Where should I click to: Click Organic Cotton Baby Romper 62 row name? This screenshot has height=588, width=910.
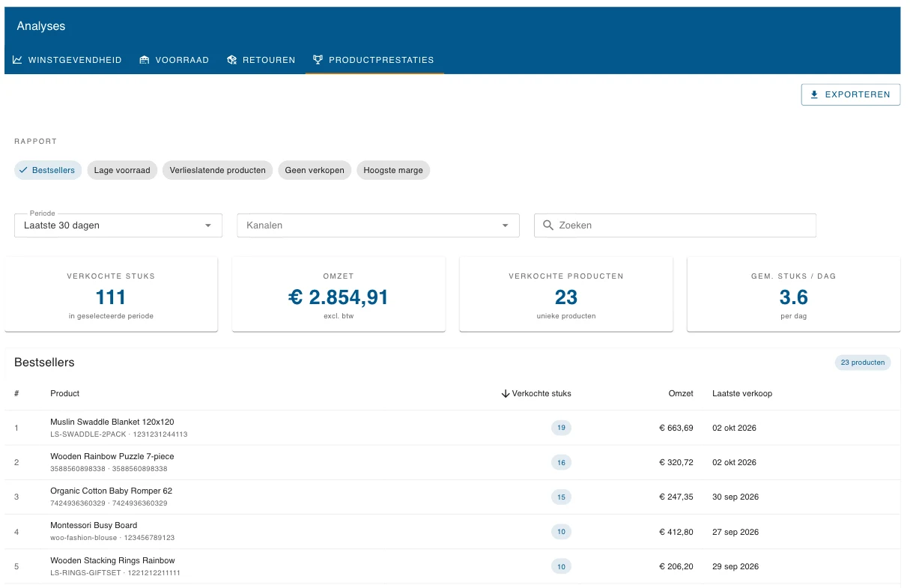click(x=111, y=491)
